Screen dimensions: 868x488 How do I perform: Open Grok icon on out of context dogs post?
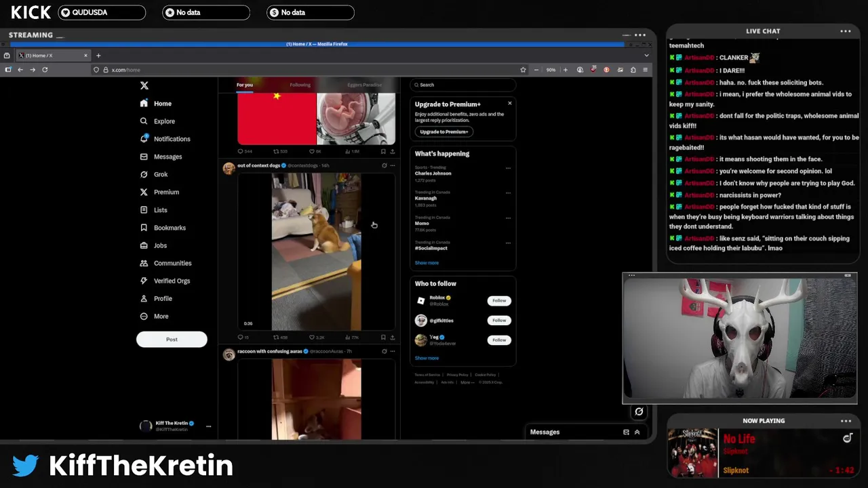pos(384,165)
